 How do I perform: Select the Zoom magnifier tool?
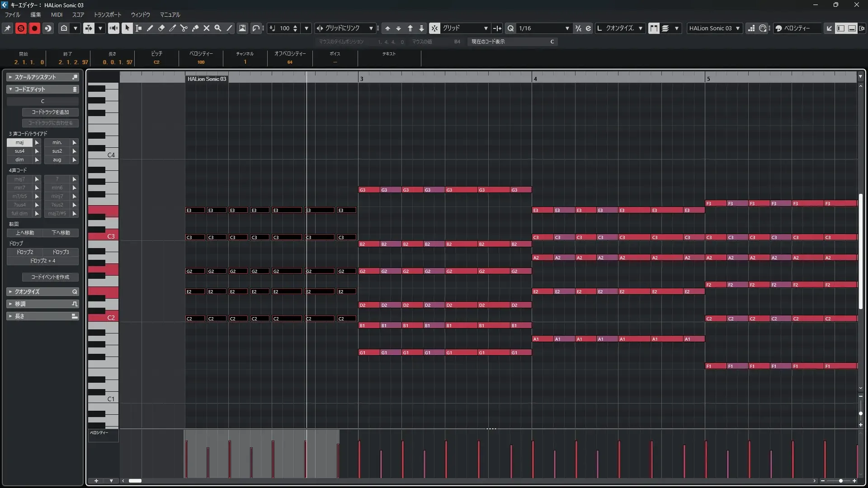pyautogui.click(x=218, y=28)
